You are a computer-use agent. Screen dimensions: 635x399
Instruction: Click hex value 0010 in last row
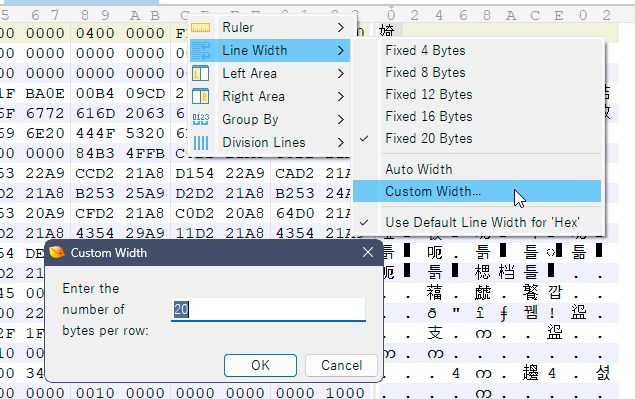click(x=95, y=393)
